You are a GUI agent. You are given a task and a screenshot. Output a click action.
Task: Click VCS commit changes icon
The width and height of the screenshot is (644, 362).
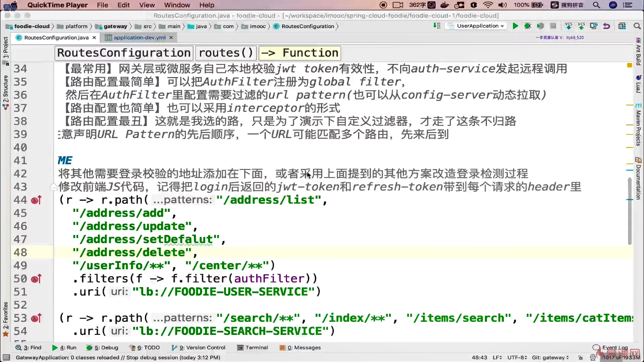point(581,26)
